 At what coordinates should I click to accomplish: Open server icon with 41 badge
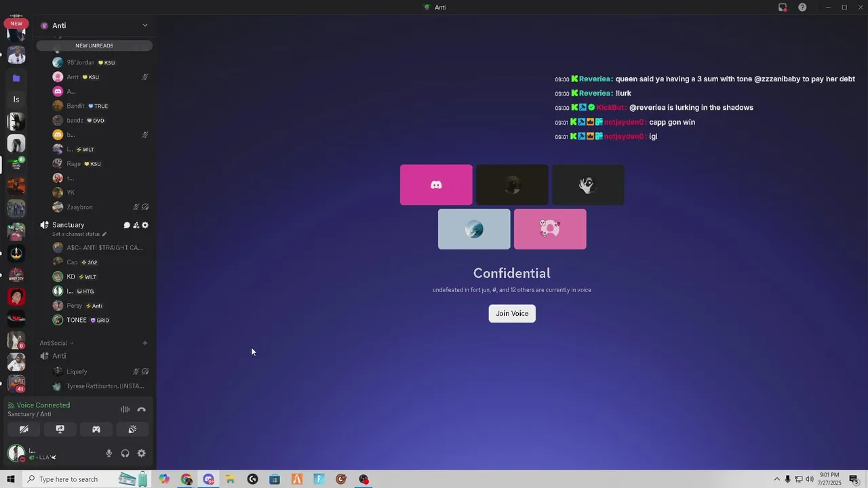click(x=16, y=384)
